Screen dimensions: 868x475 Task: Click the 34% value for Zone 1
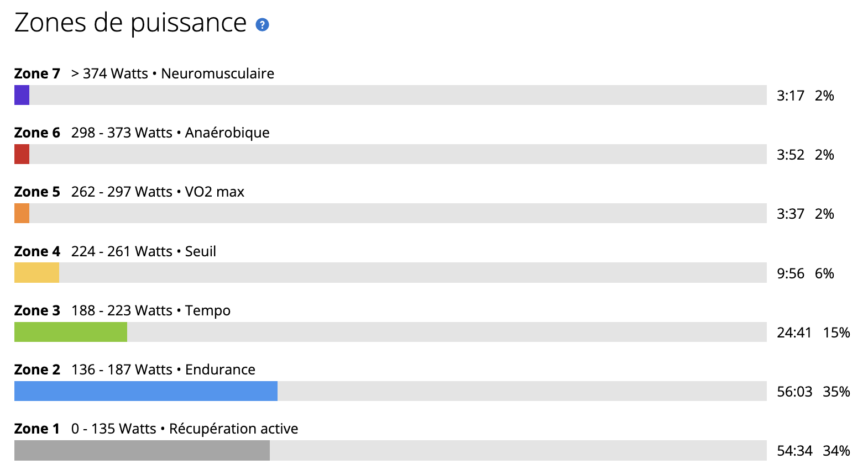[x=836, y=451]
